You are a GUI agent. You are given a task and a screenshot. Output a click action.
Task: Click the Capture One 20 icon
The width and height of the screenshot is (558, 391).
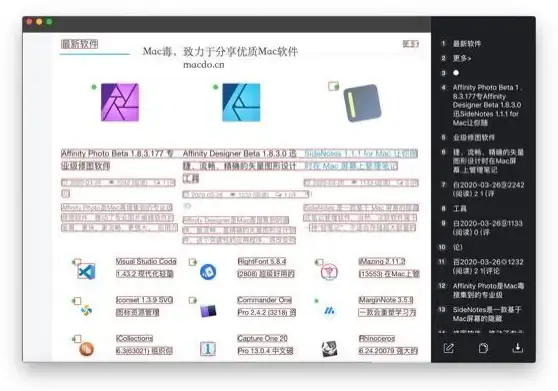208,349
